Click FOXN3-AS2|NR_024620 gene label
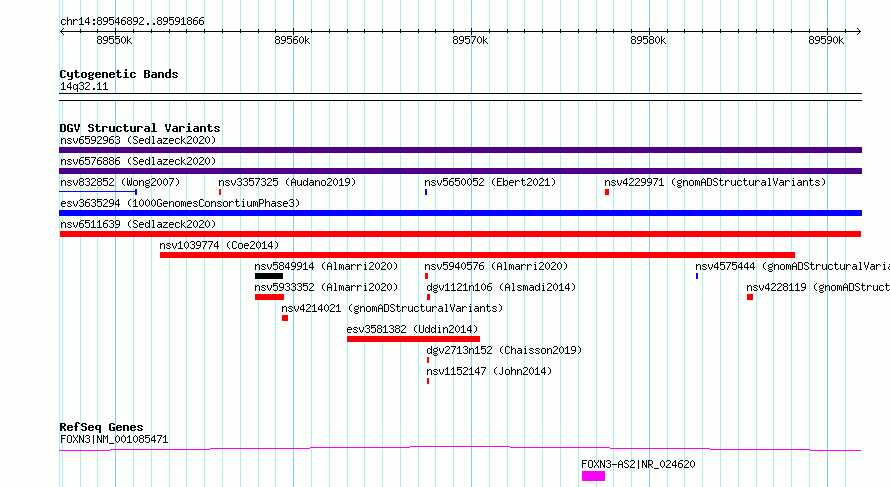This screenshot has width=890, height=487. (x=638, y=464)
